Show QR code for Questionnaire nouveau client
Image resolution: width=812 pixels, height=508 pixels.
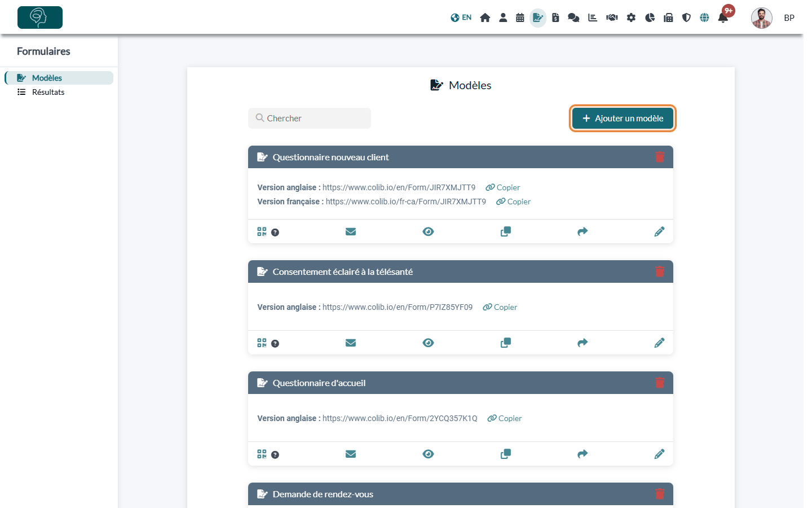[x=262, y=231]
